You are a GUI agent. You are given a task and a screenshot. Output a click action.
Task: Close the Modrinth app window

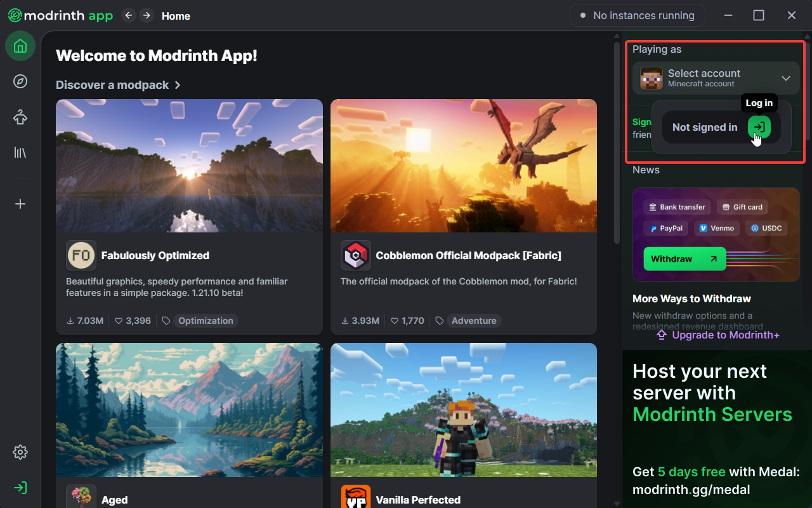pyautogui.click(x=792, y=15)
